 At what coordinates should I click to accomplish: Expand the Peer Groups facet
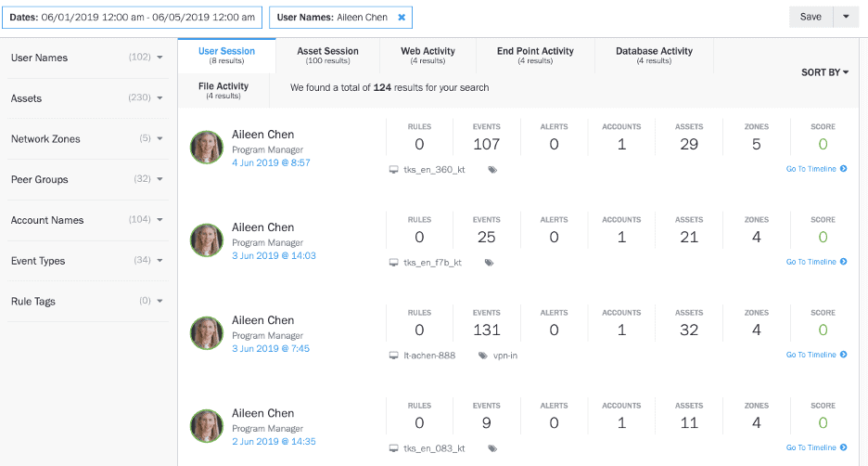87,179
